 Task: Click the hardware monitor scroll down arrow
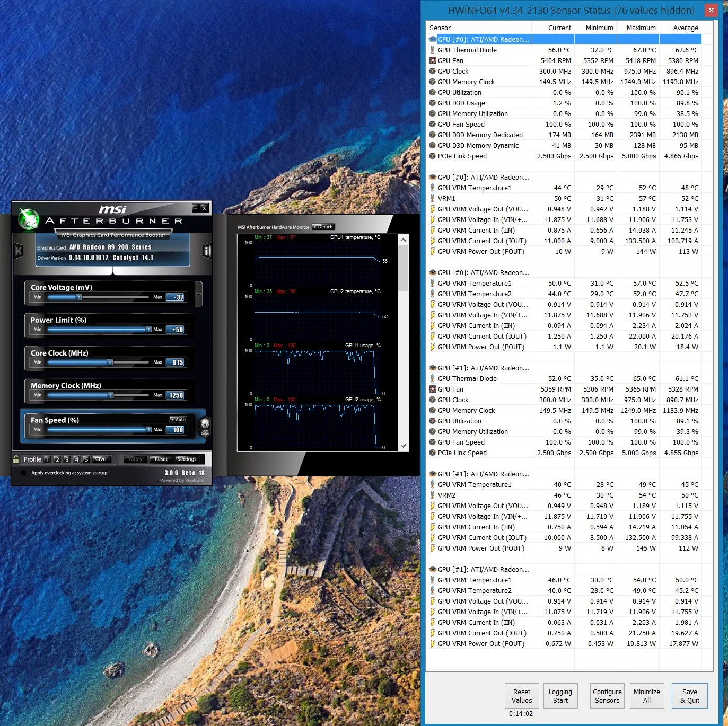pyautogui.click(x=404, y=446)
